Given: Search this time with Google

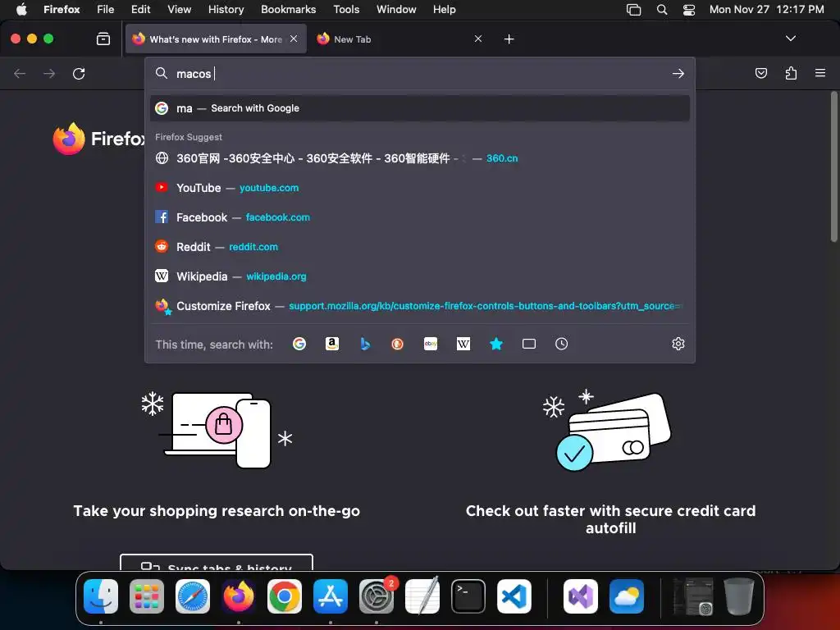Looking at the screenshot, I should pyautogui.click(x=299, y=344).
